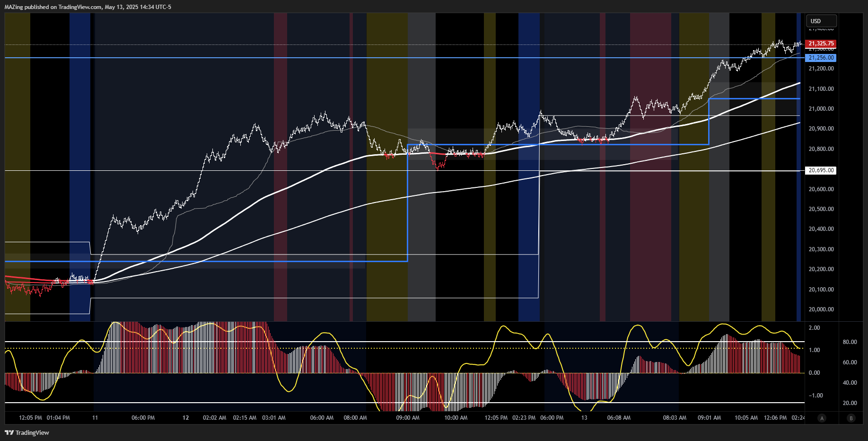Click the 2.00 indicator scale value
Viewport: 868px width, 441px height.
pos(814,328)
